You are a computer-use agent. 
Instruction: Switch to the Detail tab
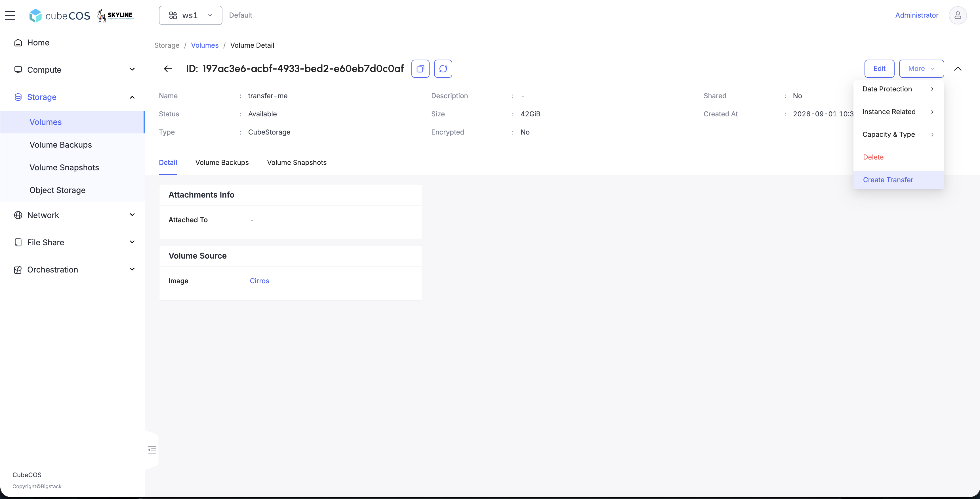click(168, 163)
